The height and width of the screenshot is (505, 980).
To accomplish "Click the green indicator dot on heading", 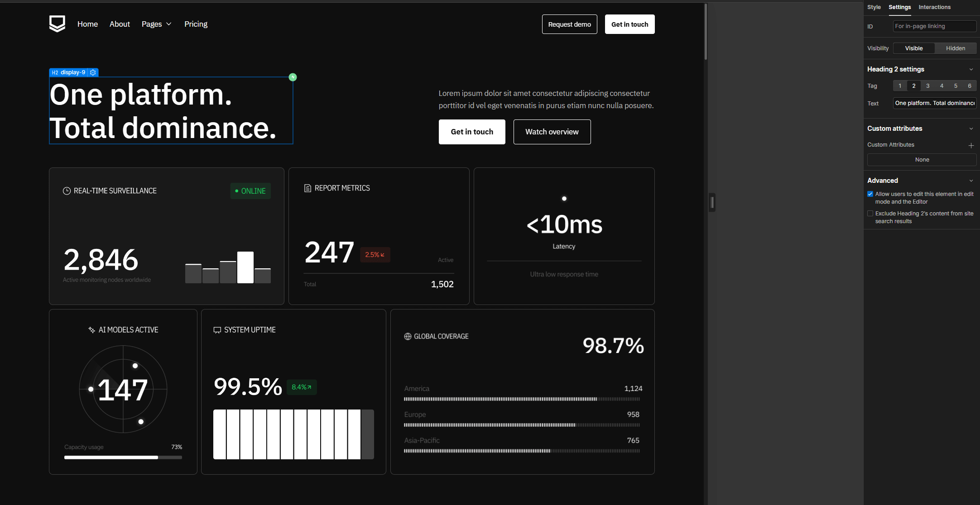I will point(293,77).
